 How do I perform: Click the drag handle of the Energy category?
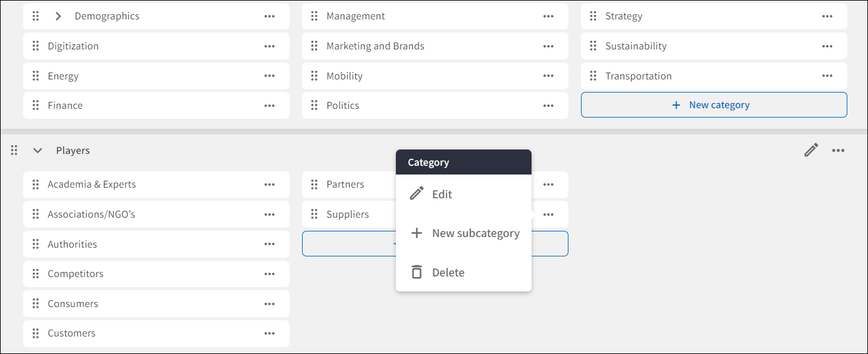[x=36, y=76]
